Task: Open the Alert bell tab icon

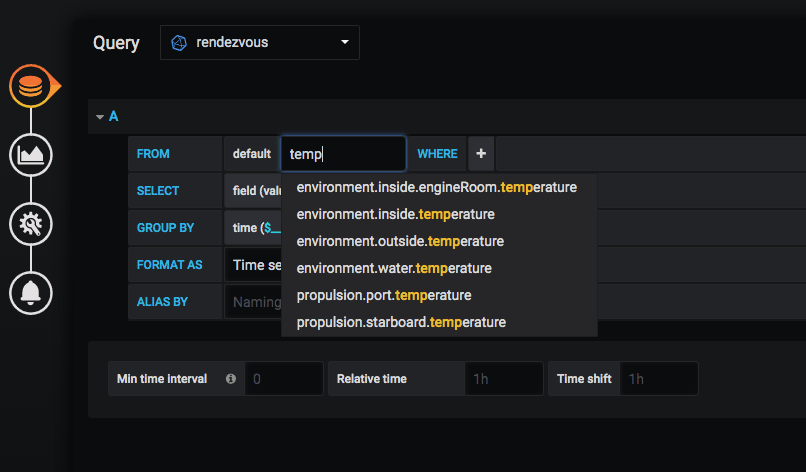Action: coord(31,293)
